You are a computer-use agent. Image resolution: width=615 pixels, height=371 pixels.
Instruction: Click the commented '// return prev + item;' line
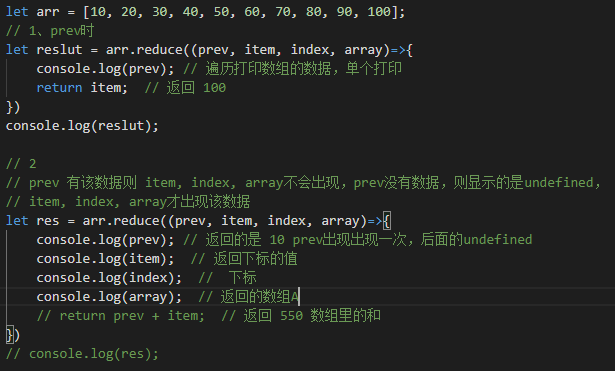pyautogui.click(x=120, y=316)
